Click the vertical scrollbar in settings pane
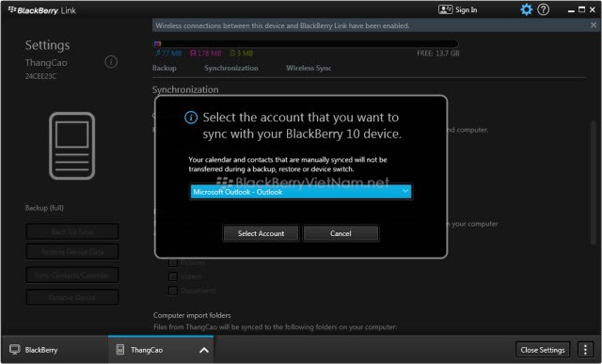Image resolution: width=602 pixels, height=364 pixels. click(x=594, y=182)
